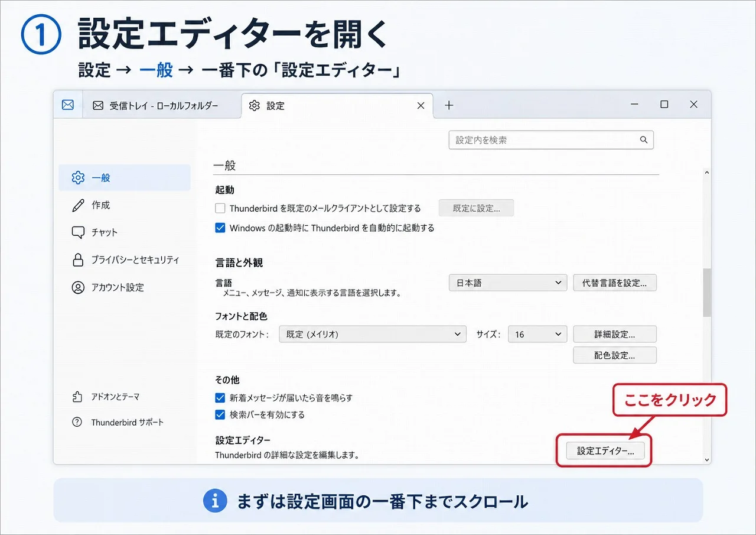Toggle 新着メッセージが届いたら音を鳴らす checkbox
Viewport: 756px width, 535px height.
pos(220,398)
